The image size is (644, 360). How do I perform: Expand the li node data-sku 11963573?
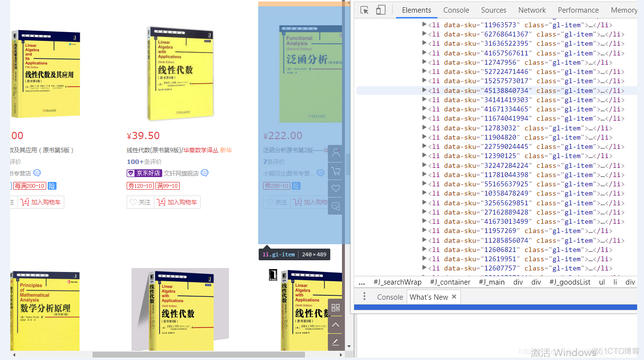coord(424,25)
